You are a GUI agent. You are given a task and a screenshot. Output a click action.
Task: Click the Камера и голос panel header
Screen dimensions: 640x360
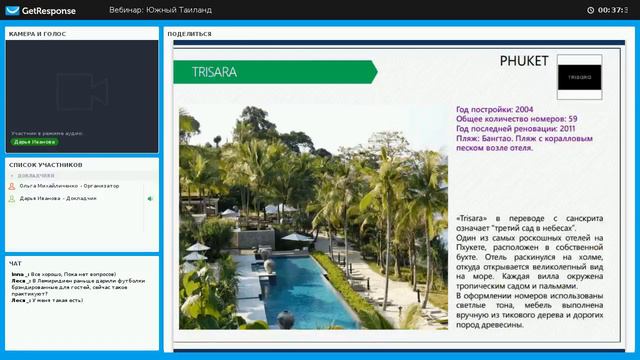pos(37,34)
